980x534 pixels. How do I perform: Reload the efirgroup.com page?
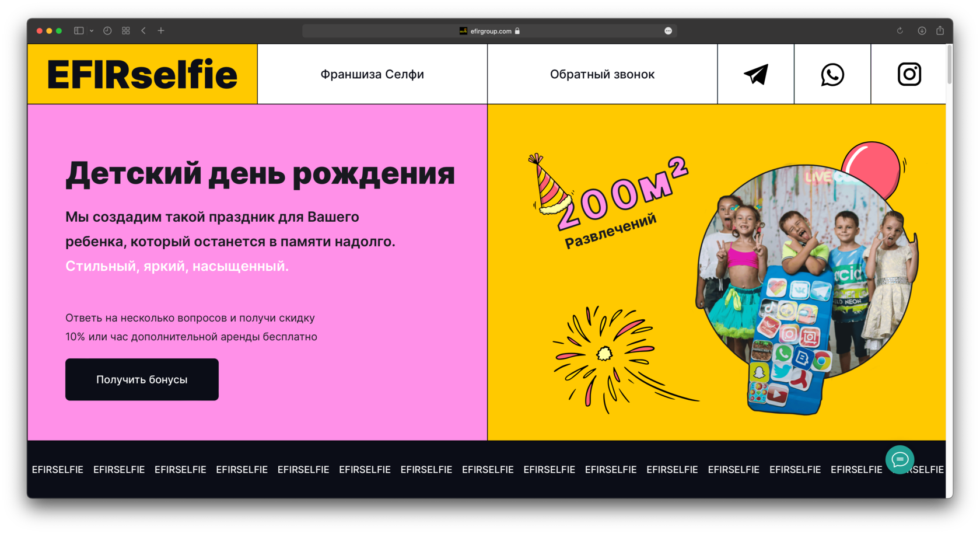[900, 31]
